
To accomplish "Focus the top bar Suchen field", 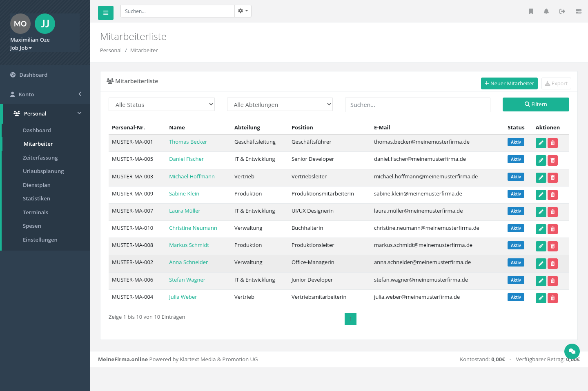I will click(177, 11).
